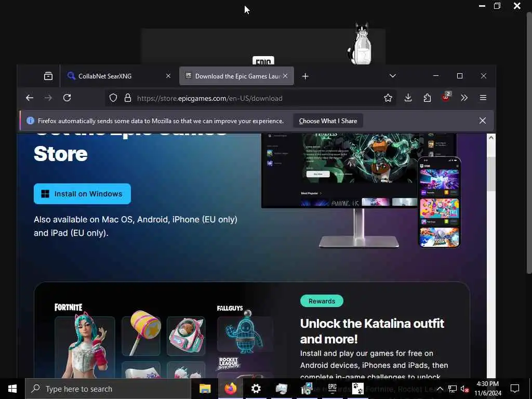Click Choose What I Share button
Image resolution: width=532 pixels, height=399 pixels.
click(x=328, y=121)
